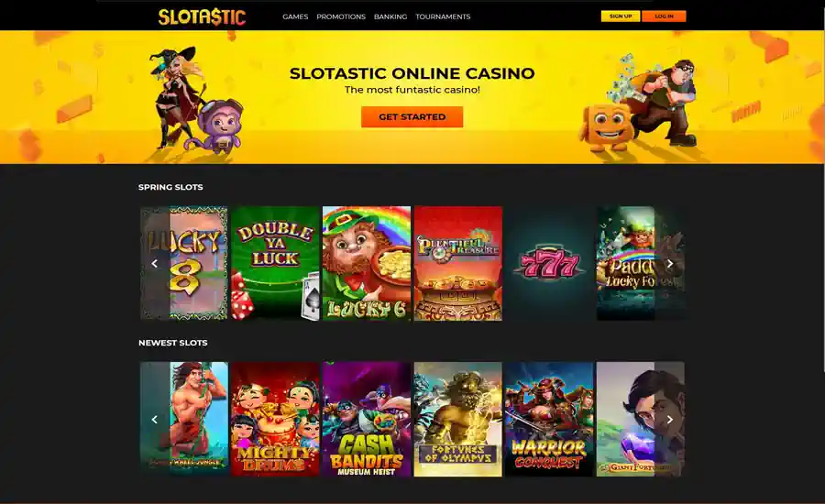The width and height of the screenshot is (825, 504).
Task: Go to the Tournaments page
Action: pos(443,16)
